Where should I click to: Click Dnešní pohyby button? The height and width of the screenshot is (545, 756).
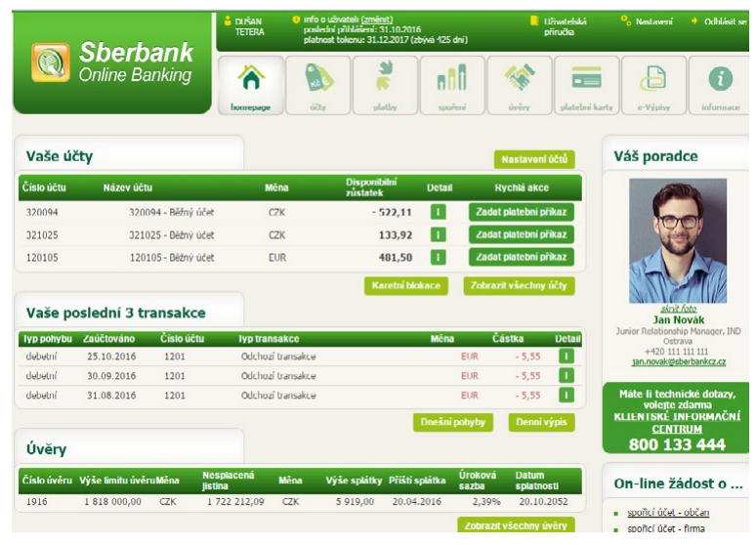(453, 422)
